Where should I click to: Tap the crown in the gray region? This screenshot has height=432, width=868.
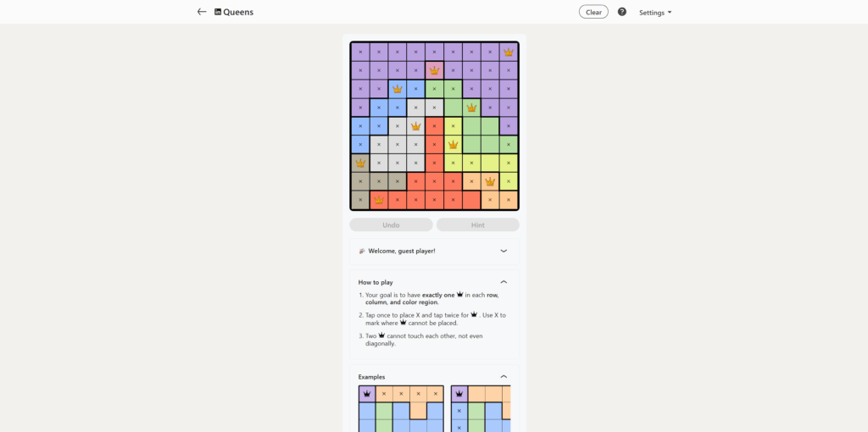point(416,126)
